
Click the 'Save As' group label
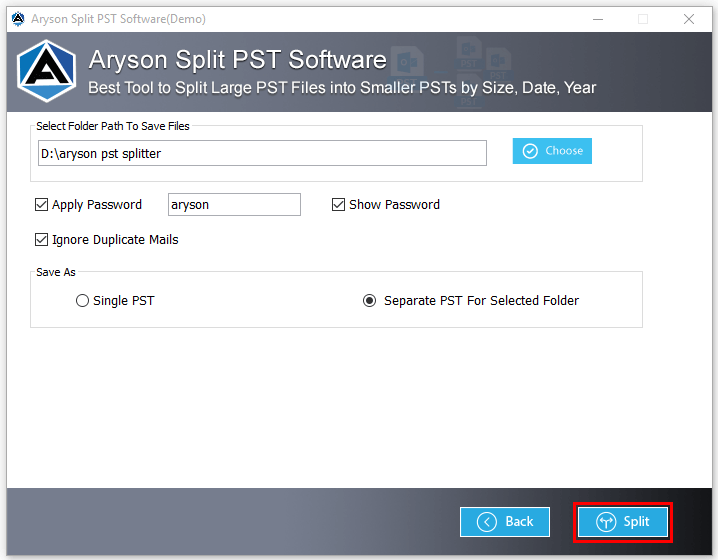coord(56,272)
